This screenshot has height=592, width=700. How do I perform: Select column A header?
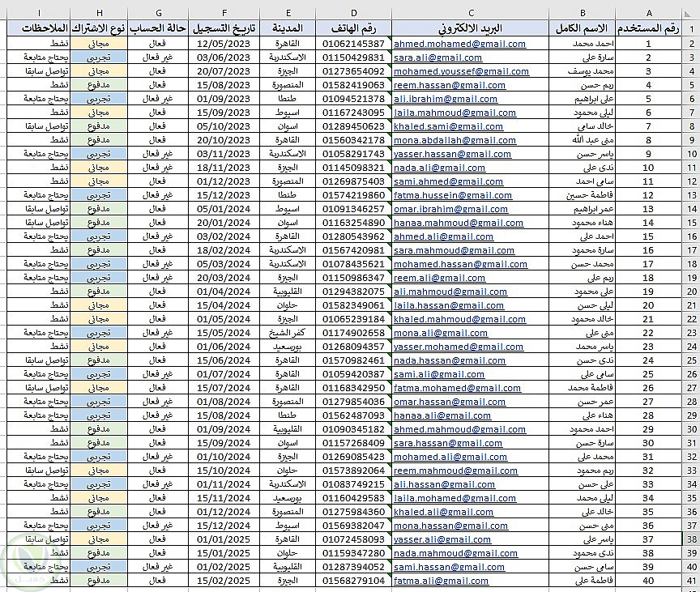[649, 14]
